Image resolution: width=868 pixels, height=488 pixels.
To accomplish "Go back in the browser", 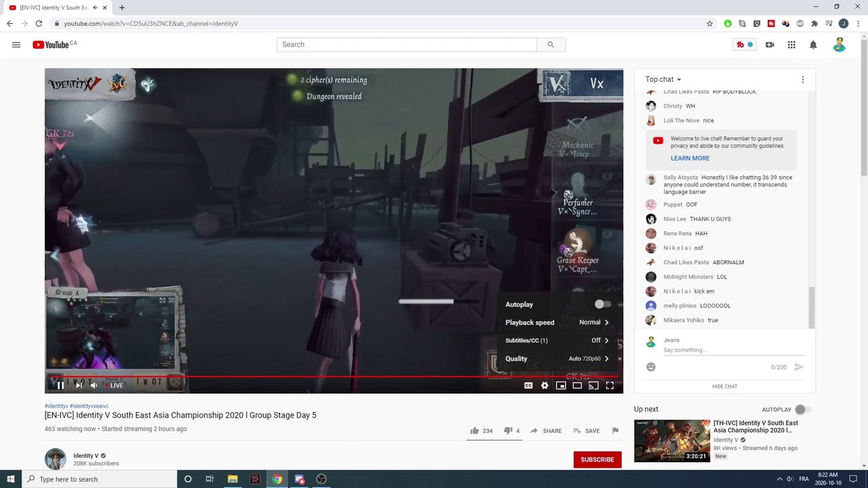I will [9, 23].
